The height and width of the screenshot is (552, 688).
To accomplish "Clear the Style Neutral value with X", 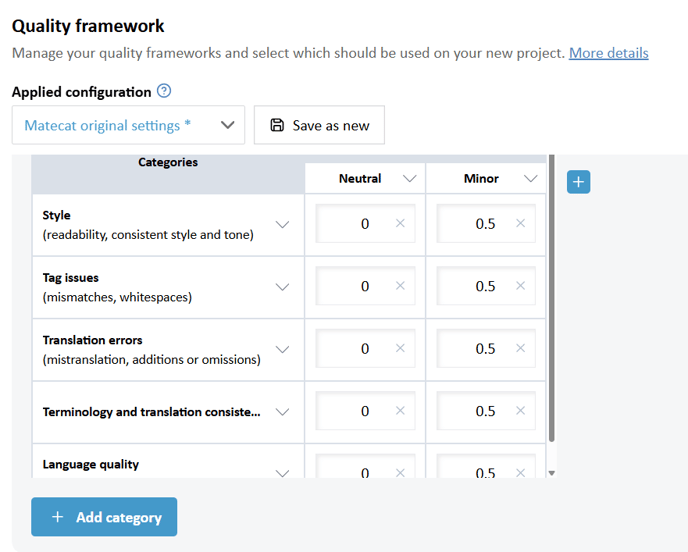I will (400, 224).
